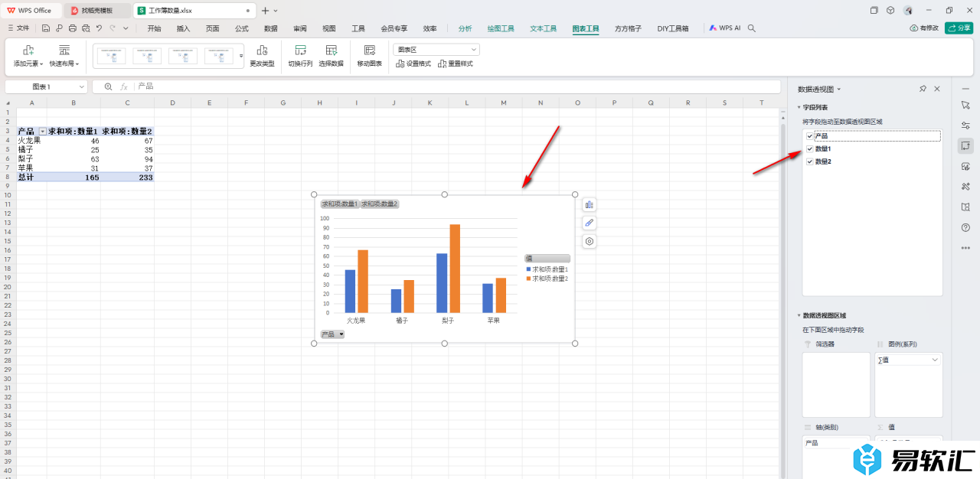This screenshot has width=980, height=479.
Task: Click the WPS AI button
Action: coord(724,28)
